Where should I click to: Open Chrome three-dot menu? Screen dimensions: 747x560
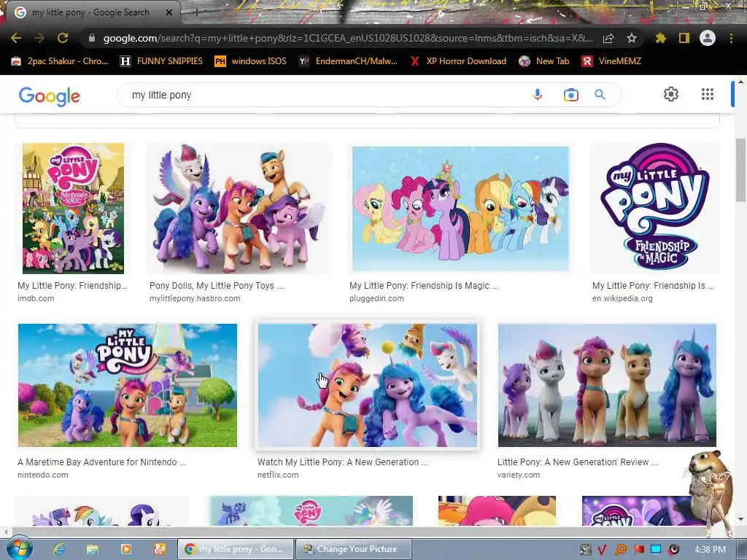[731, 38]
